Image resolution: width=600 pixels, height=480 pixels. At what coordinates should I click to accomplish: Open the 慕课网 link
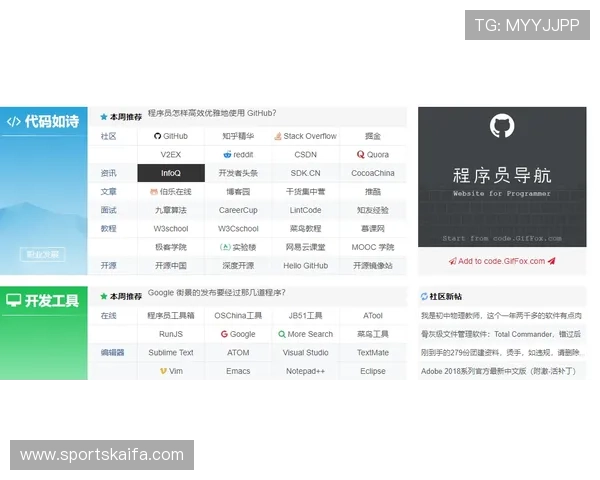(x=373, y=229)
